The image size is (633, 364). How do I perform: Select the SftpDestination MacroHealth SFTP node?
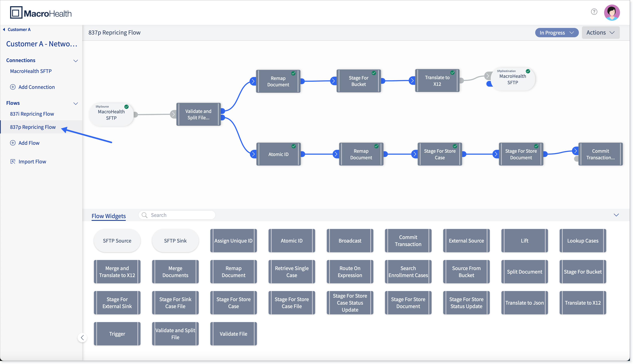pos(512,79)
